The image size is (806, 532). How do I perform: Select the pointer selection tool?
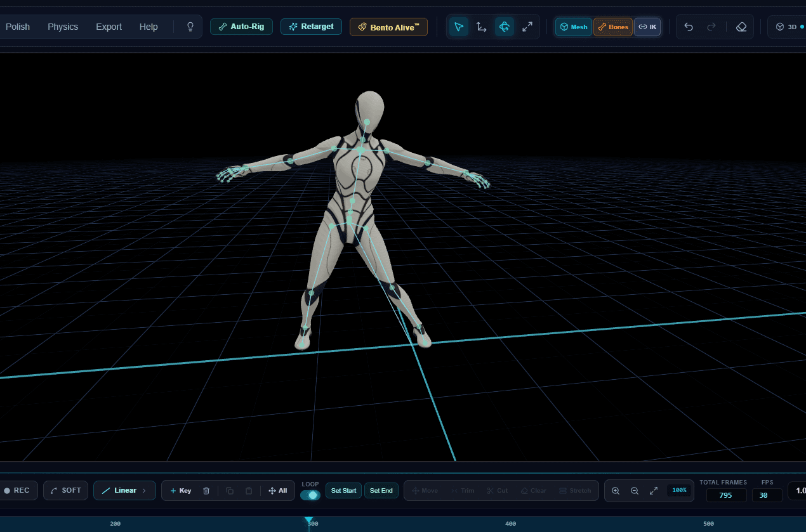(x=459, y=27)
